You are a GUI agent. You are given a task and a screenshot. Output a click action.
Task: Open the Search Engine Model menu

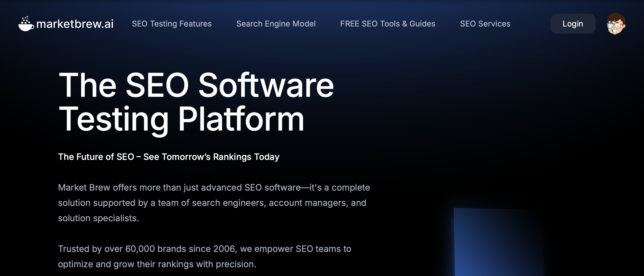[x=276, y=24]
